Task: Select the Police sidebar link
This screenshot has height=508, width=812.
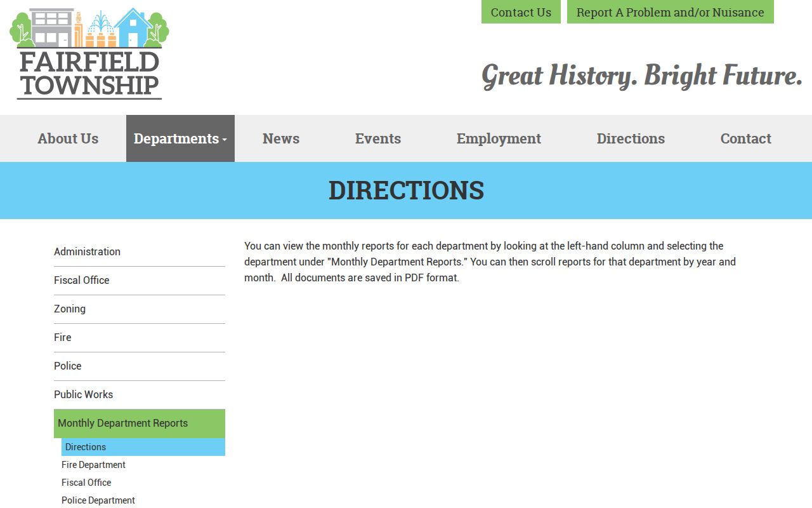Action: 140,366
